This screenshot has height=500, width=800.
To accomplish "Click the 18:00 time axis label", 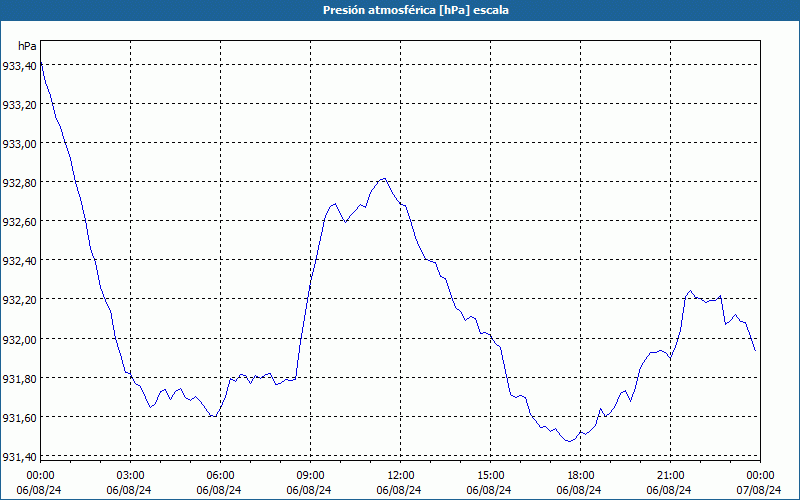I will 580,476.
